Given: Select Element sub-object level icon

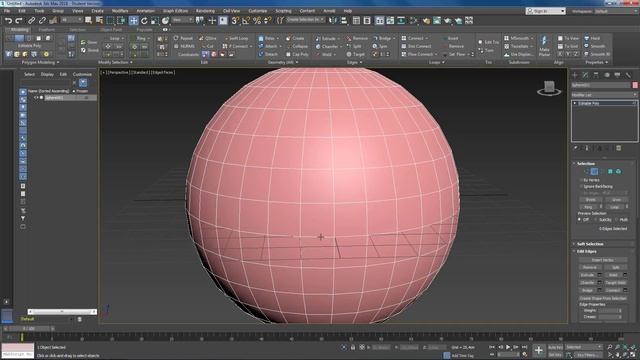Looking at the screenshot, I should 618,171.
